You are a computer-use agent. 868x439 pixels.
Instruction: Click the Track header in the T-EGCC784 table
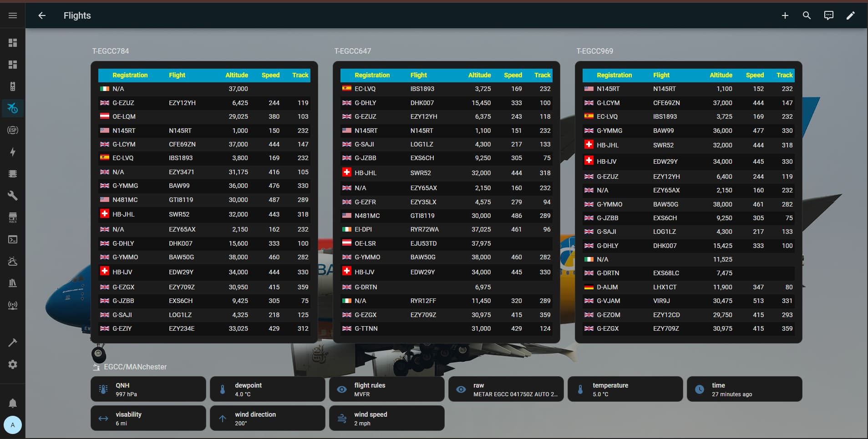click(x=300, y=75)
